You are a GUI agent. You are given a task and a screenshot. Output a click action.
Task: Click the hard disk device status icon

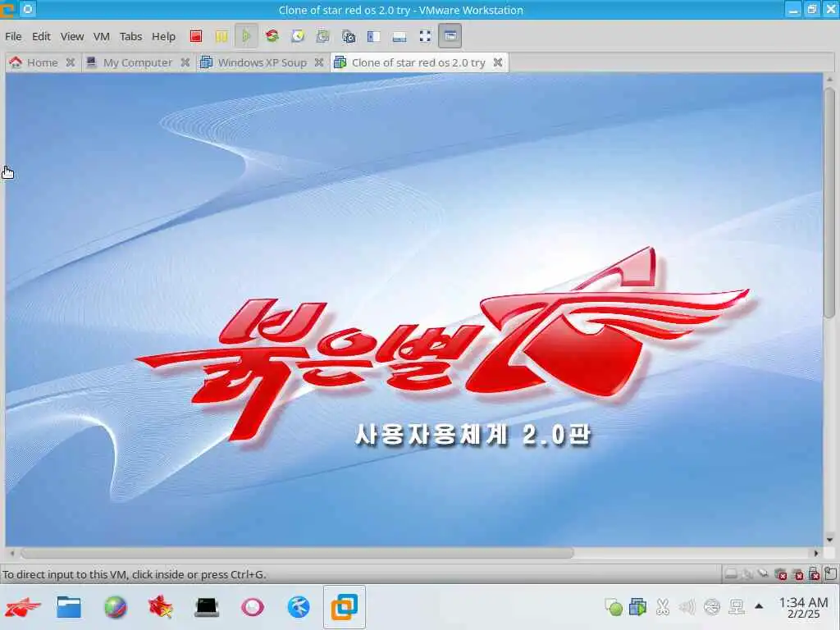(731, 574)
